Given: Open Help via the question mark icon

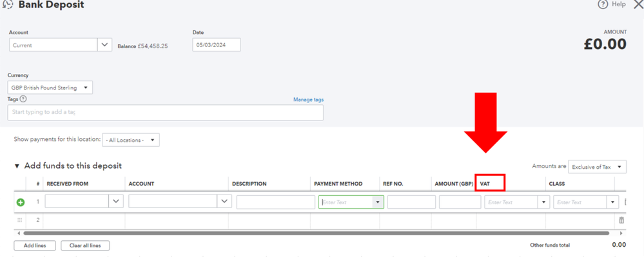Looking at the screenshot, I should tap(603, 5).
